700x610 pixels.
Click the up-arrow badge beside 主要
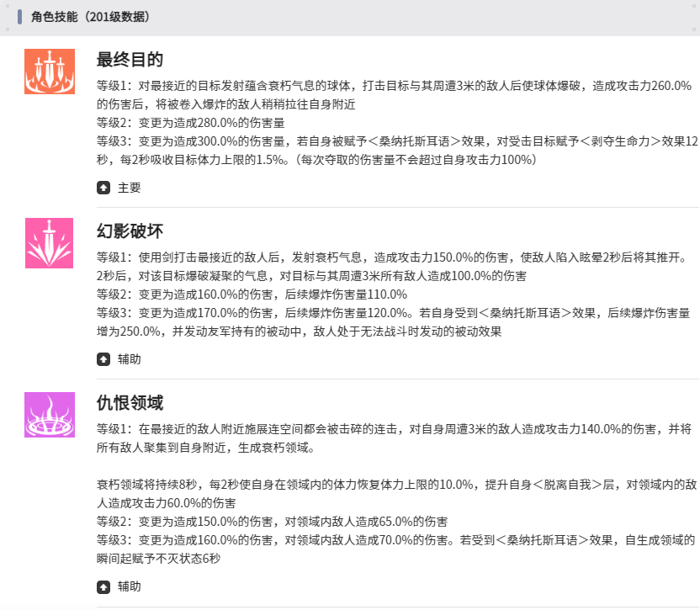point(103,188)
